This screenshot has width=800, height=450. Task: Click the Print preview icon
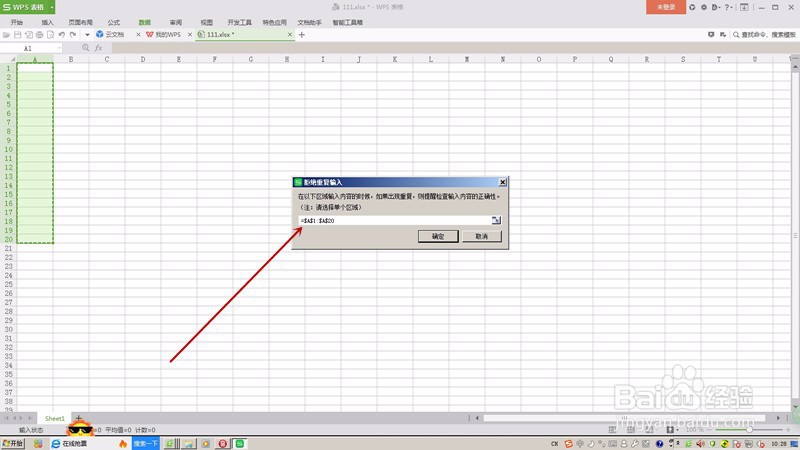click(x=51, y=35)
